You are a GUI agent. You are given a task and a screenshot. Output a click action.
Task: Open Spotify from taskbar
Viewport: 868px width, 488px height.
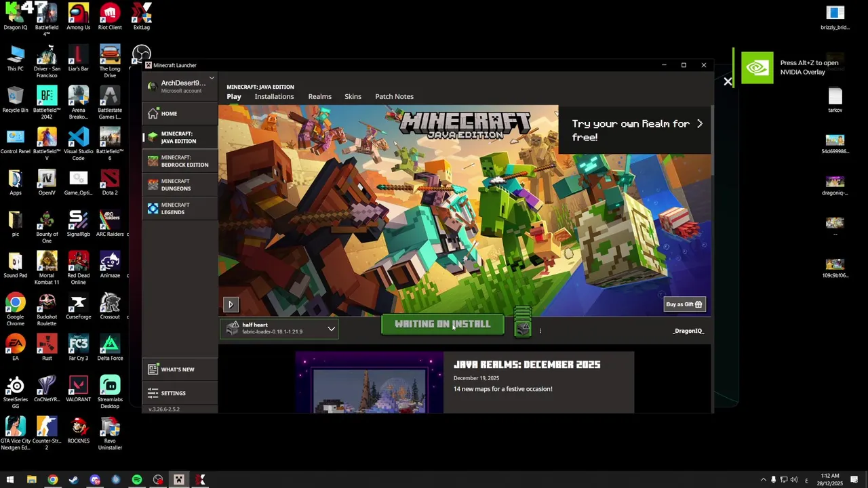pyautogui.click(x=137, y=480)
